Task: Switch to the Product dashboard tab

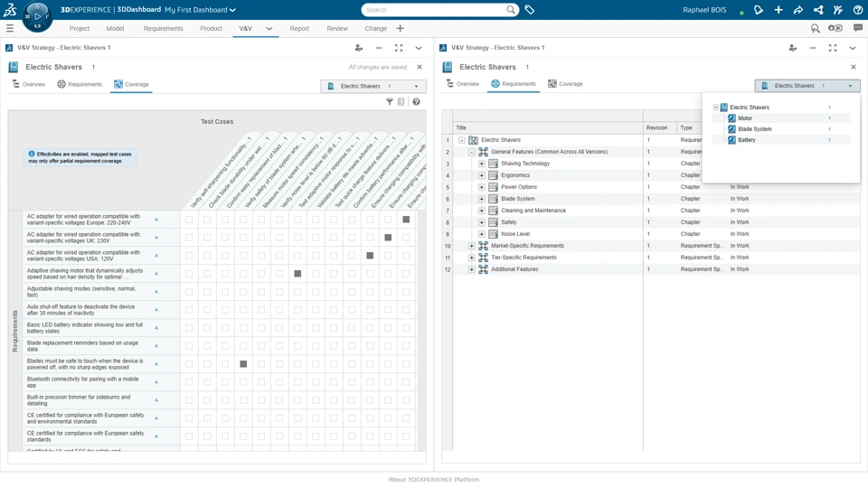Action: click(211, 29)
